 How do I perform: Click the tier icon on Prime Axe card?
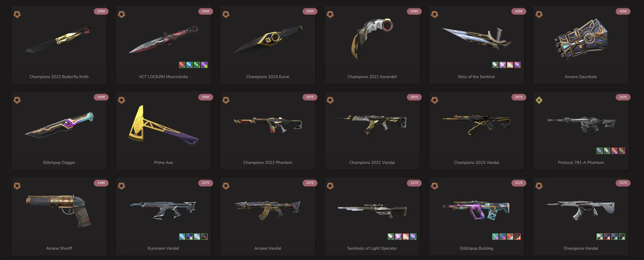pos(122,100)
